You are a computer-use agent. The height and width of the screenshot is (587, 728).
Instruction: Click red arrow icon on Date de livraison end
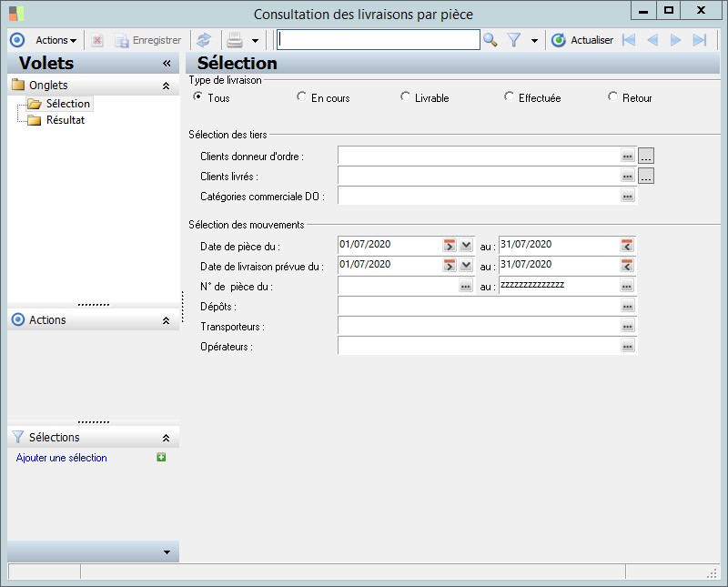click(x=627, y=265)
